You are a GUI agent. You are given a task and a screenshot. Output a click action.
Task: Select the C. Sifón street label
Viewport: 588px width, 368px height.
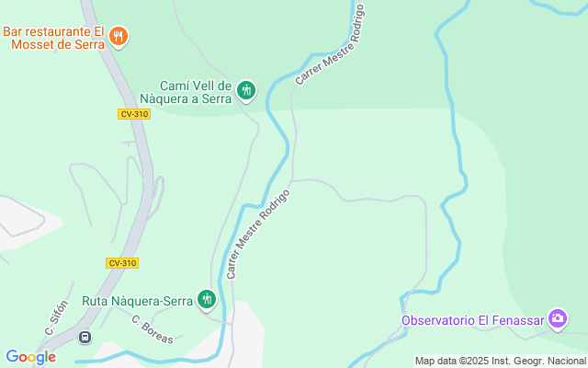coord(57,317)
